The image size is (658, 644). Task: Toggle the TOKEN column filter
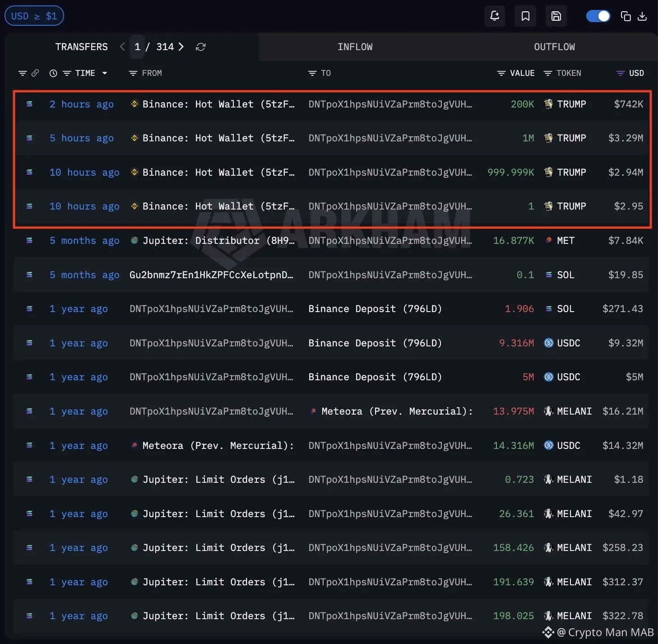click(x=548, y=73)
